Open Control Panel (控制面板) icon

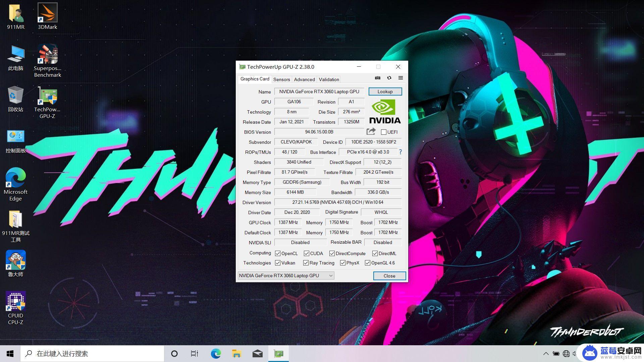coord(15,141)
